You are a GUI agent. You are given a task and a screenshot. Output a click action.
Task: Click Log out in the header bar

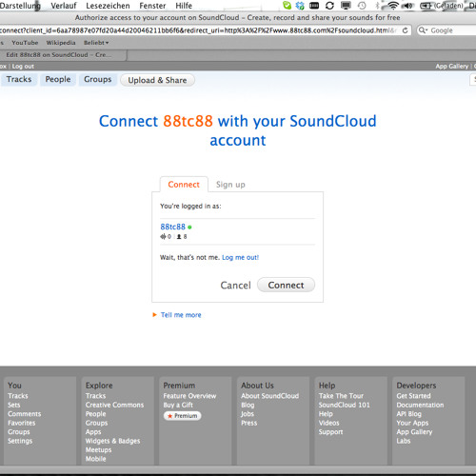coord(23,67)
